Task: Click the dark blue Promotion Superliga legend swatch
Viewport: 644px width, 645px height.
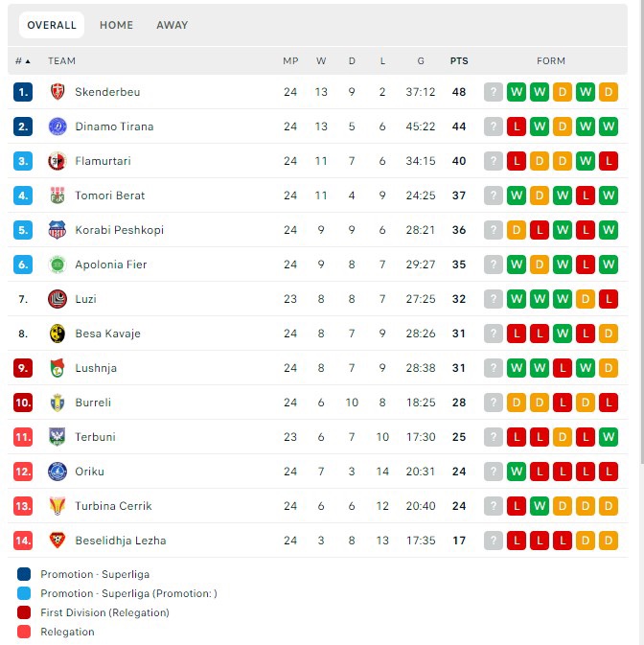Action: click(x=24, y=574)
